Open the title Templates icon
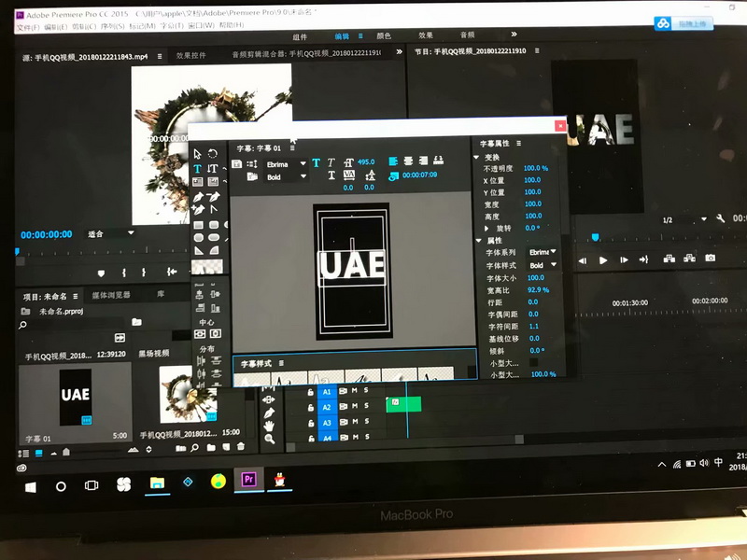The width and height of the screenshot is (747, 560). (x=252, y=176)
